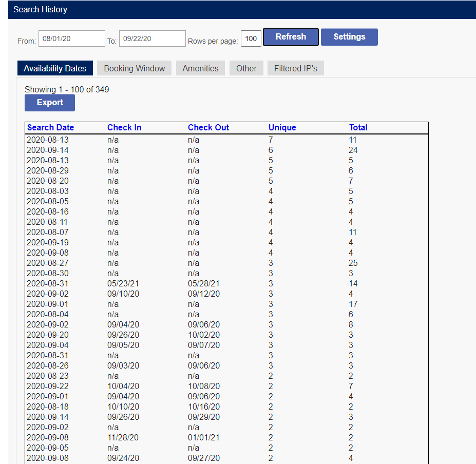
Task: Click check-in date 09/03/20
Action: (123, 365)
